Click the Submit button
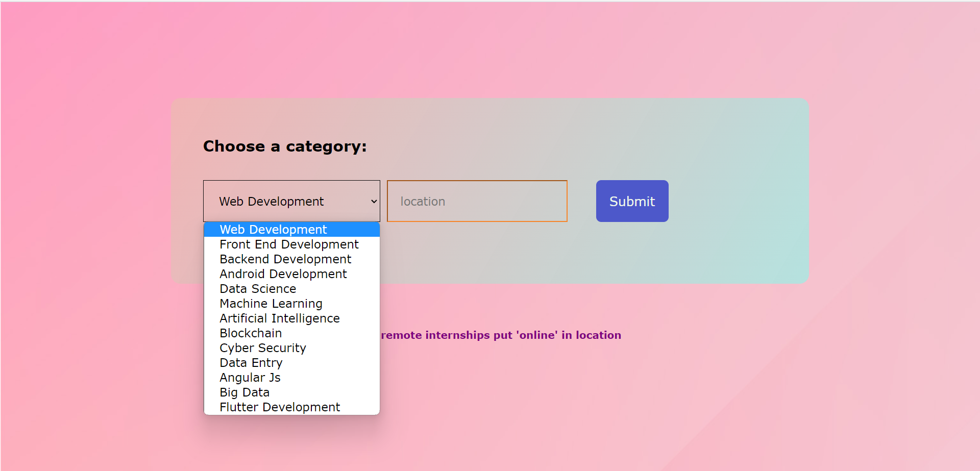Image resolution: width=980 pixels, height=471 pixels. point(632,201)
